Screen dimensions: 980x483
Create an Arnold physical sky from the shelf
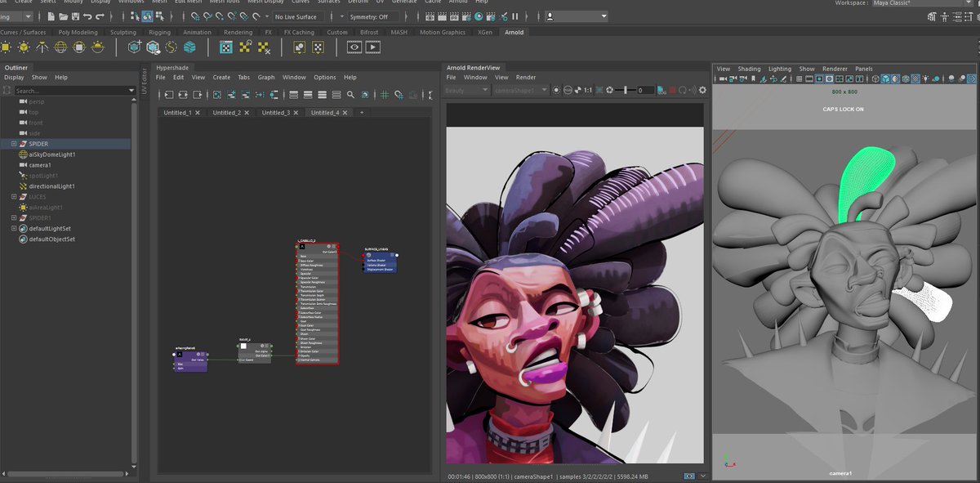pos(97,47)
